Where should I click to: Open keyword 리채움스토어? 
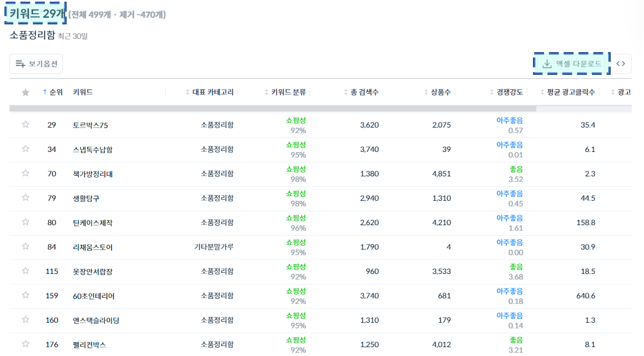pos(93,247)
